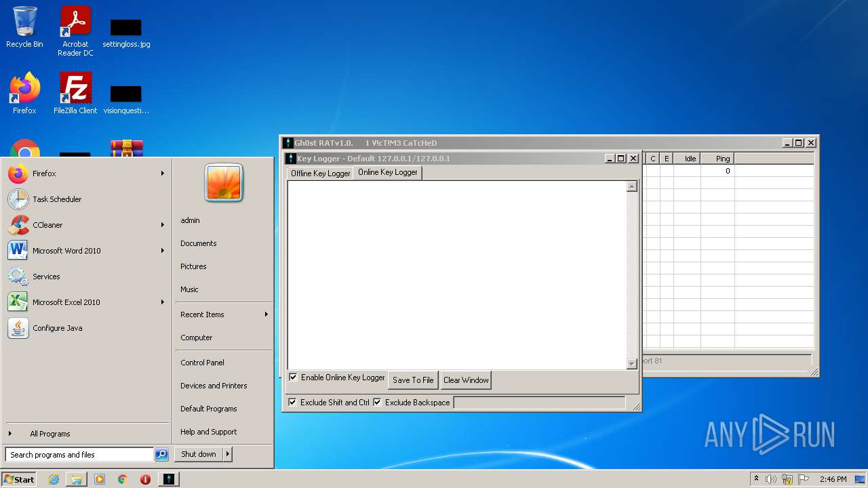Click the Clear Window button
868x488 pixels.
(x=466, y=380)
